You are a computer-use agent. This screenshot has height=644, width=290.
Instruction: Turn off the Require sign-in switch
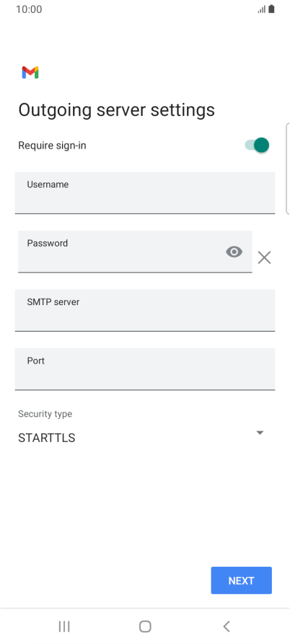tap(257, 145)
